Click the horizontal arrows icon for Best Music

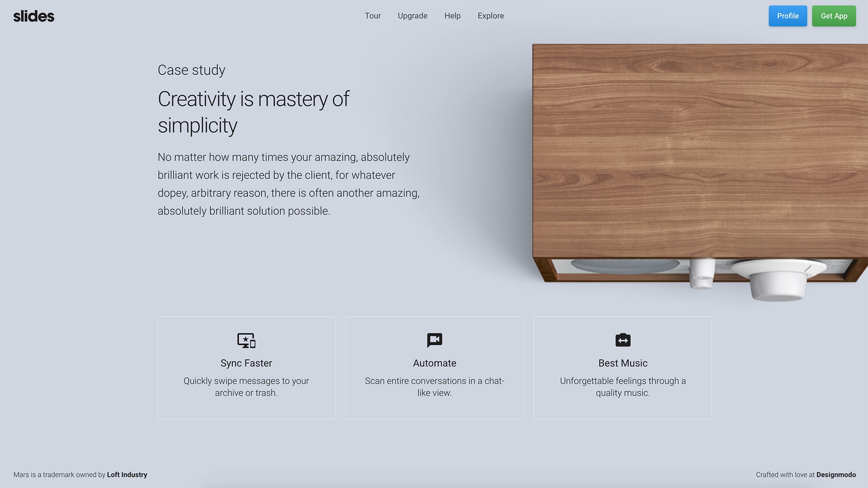pyautogui.click(x=623, y=340)
